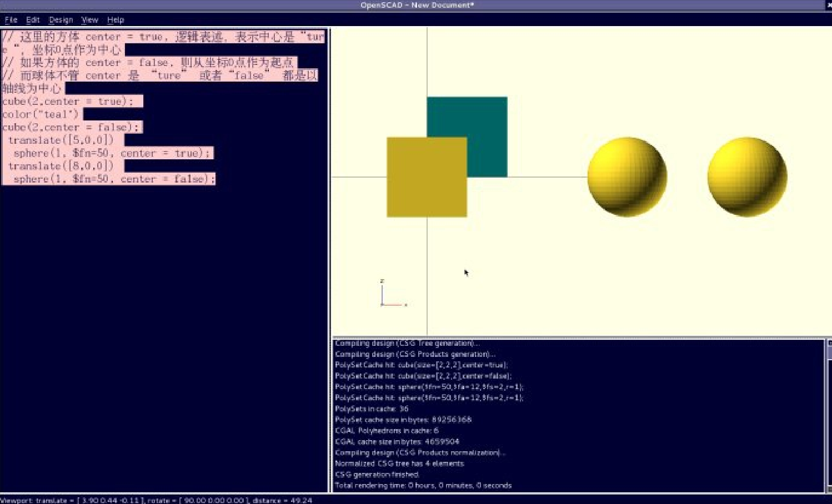Open the Edit menu

[x=33, y=20]
